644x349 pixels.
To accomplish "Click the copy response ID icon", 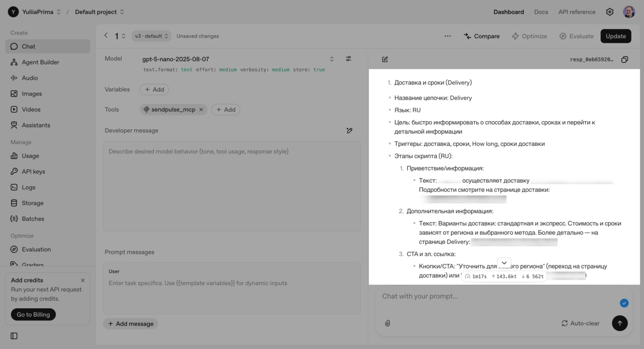I will click(625, 60).
